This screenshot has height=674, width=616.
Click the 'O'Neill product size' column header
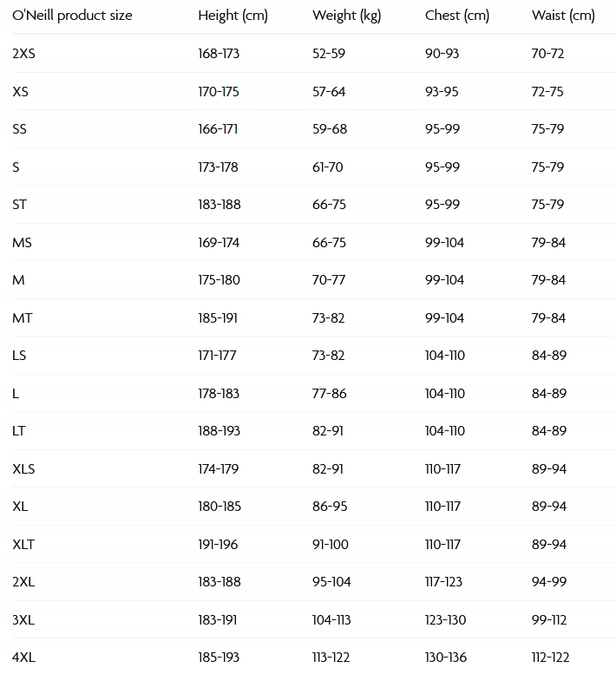(x=72, y=16)
